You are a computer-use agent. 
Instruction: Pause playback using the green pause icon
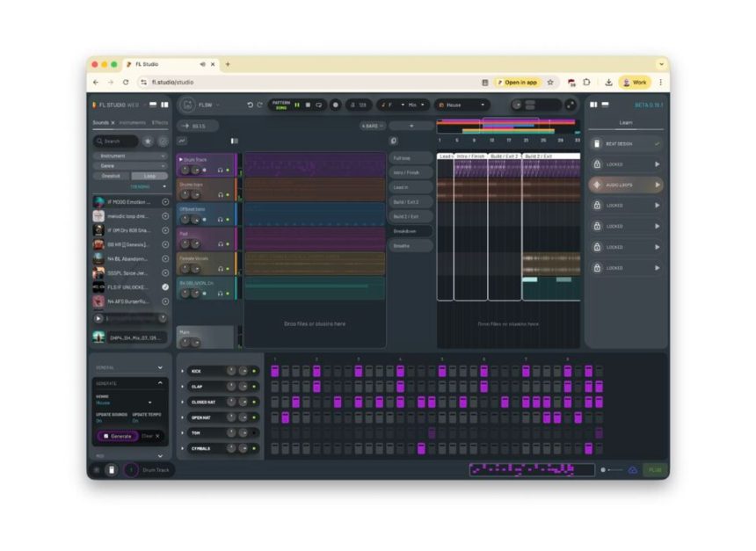pos(297,105)
